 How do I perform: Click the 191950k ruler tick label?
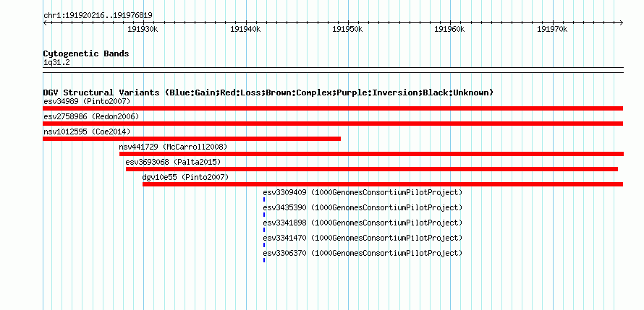point(347,29)
